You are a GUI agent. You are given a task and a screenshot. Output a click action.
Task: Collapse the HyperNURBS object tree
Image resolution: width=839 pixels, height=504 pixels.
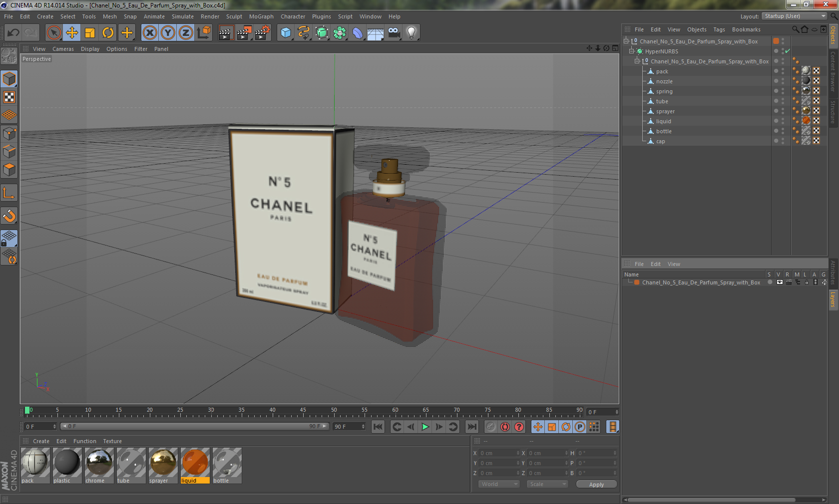tap(631, 51)
